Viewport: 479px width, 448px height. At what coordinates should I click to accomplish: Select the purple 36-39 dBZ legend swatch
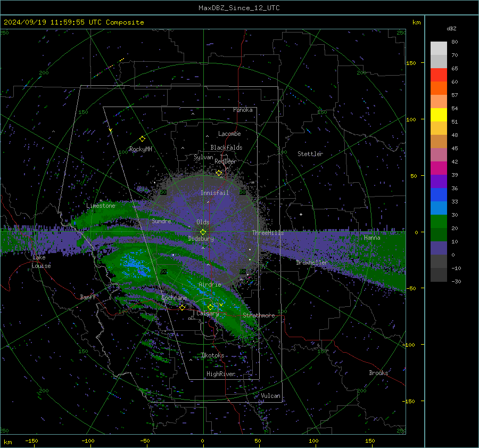tap(439, 182)
